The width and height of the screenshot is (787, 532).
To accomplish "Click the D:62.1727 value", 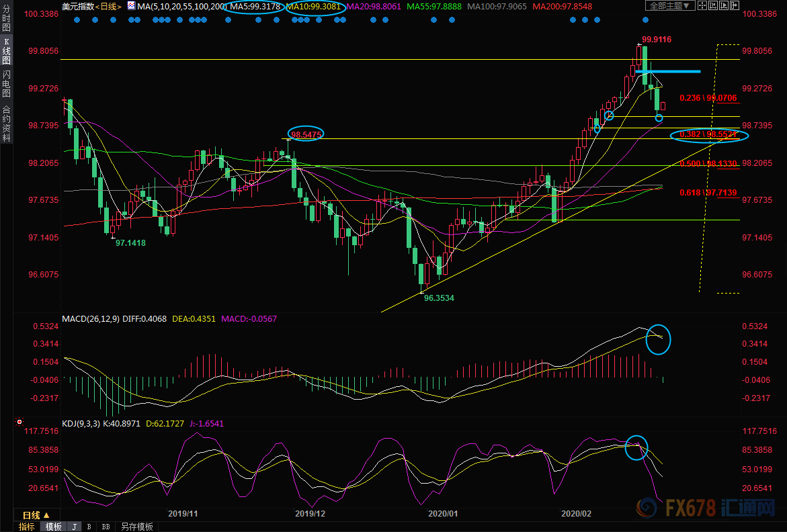I will (165, 424).
